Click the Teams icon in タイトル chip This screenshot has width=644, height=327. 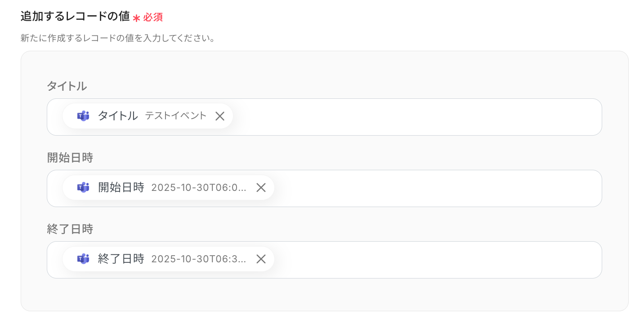click(83, 116)
